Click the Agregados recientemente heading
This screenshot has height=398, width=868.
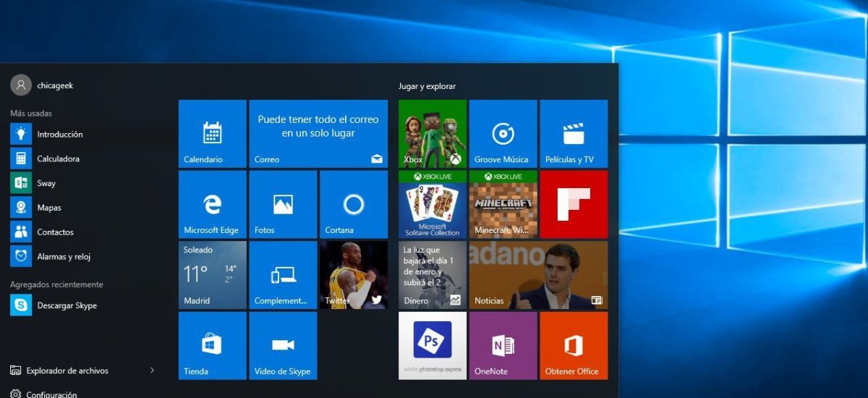(56, 284)
